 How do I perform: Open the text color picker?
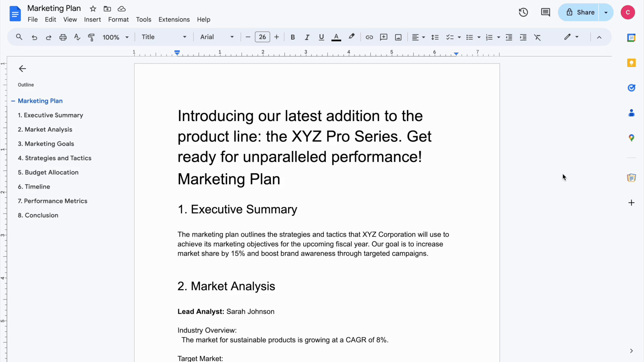(x=336, y=37)
